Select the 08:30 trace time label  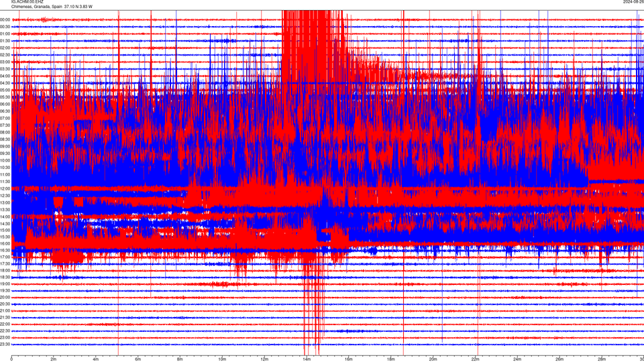(x=5, y=139)
